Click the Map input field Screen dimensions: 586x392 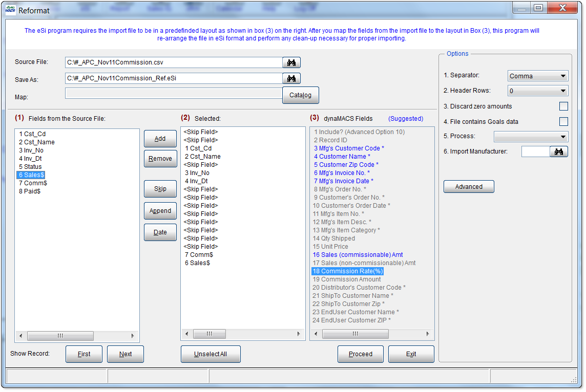(x=174, y=93)
